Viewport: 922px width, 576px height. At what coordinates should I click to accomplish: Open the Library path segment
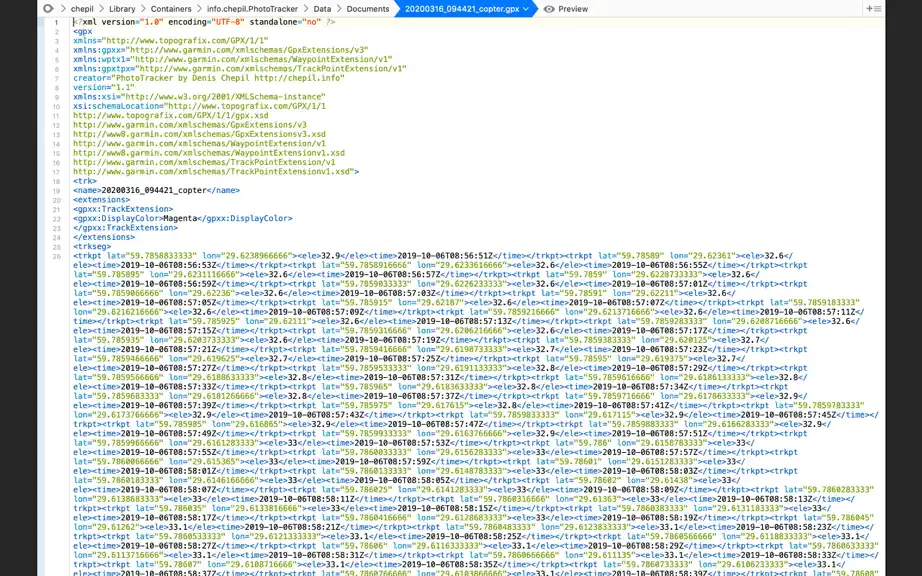point(122,9)
